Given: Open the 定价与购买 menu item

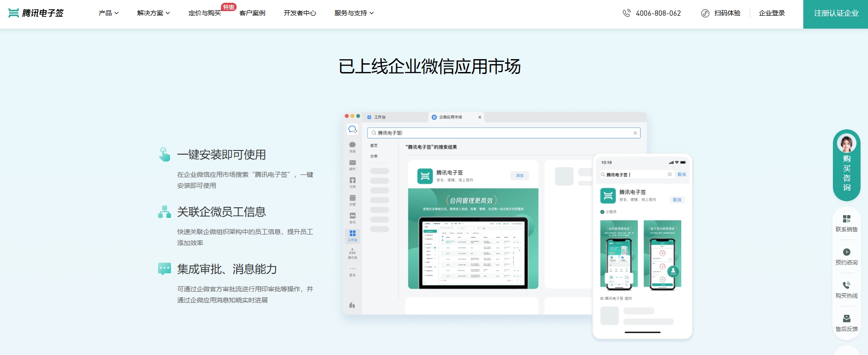Looking at the screenshot, I should coord(205,13).
